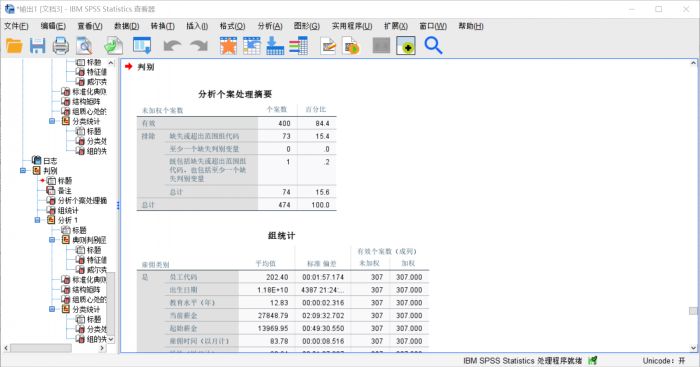Collapse the 判别 node in outline
Screen dimensions: 700x367
click(23, 171)
